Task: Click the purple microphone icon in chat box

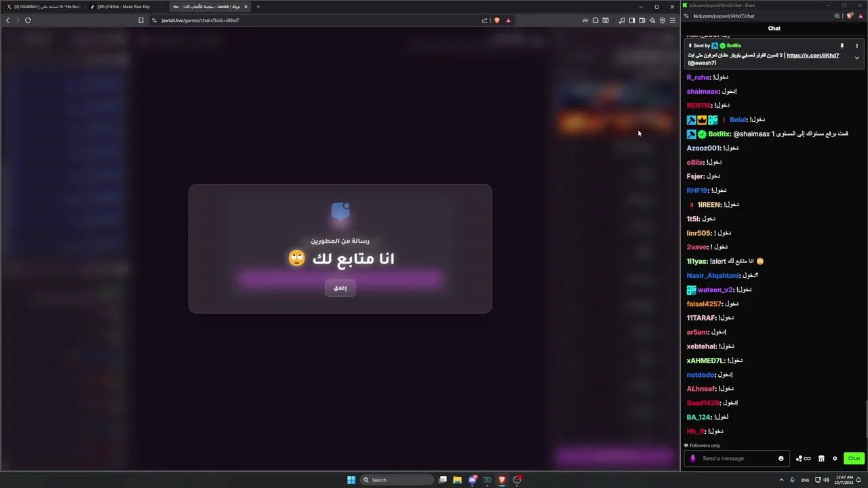Action: pyautogui.click(x=692, y=458)
